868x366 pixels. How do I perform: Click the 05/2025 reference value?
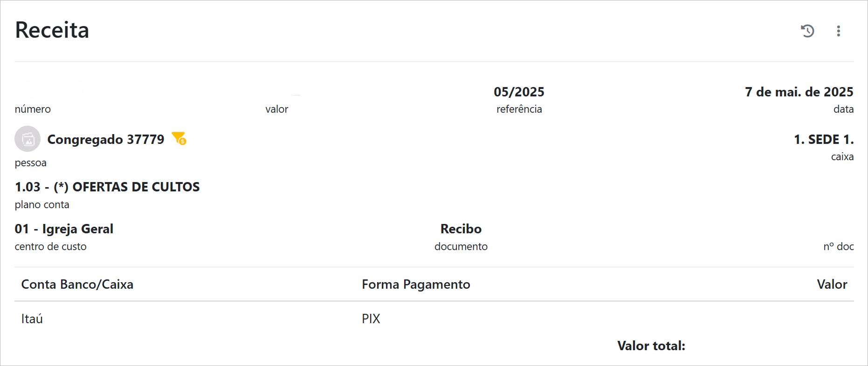519,92
